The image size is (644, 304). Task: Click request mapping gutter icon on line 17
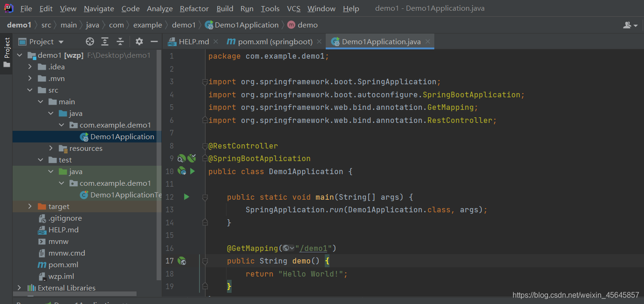182,261
